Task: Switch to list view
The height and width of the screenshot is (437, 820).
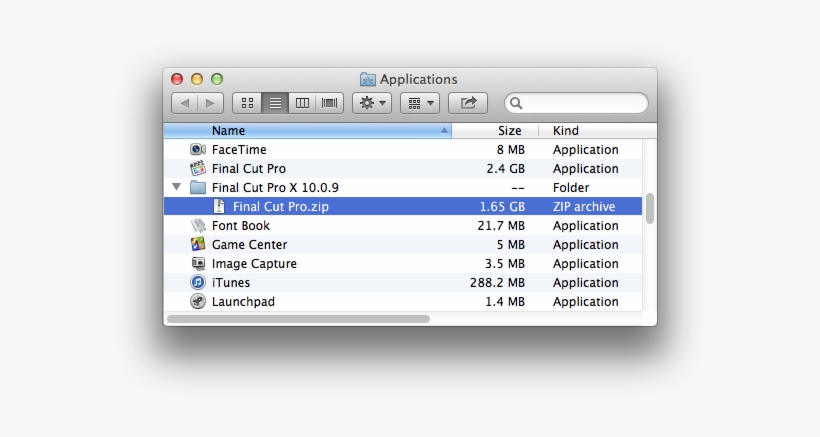Action: point(275,103)
